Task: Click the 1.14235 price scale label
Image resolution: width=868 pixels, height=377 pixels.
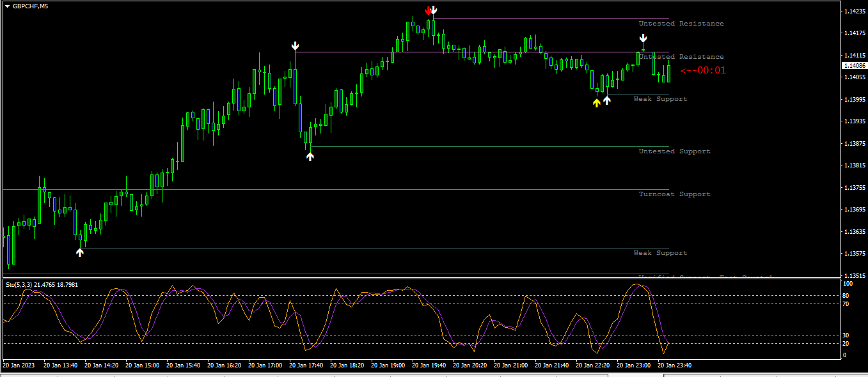Action: [x=855, y=12]
